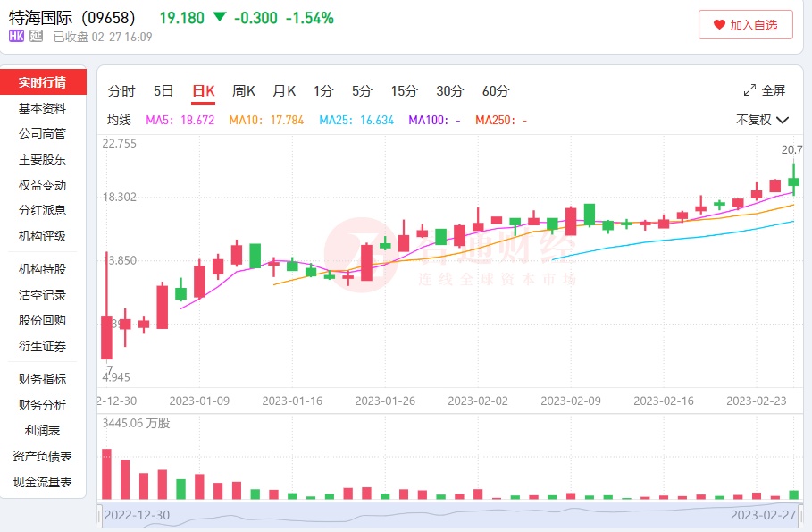Switch to the 30分 interval tab
The height and width of the screenshot is (532, 812).
449,90
